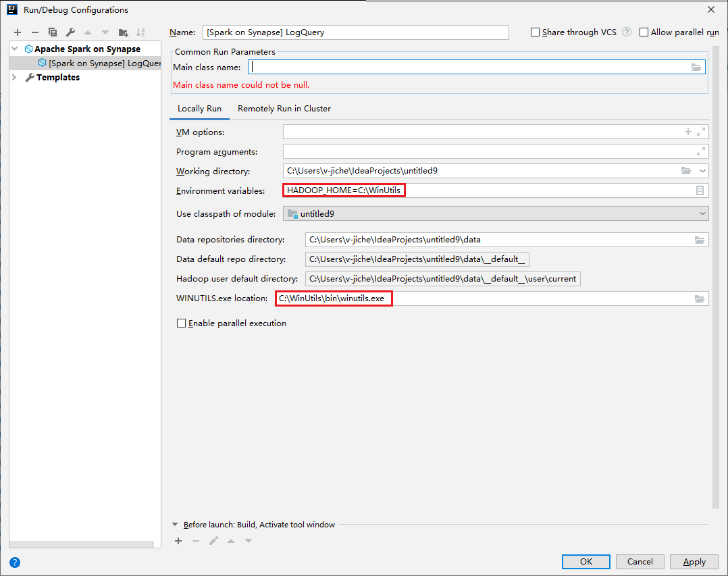This screenshot has height=576, width=728.
Task: Enable Share through VCS
Action: click(536, 32)
